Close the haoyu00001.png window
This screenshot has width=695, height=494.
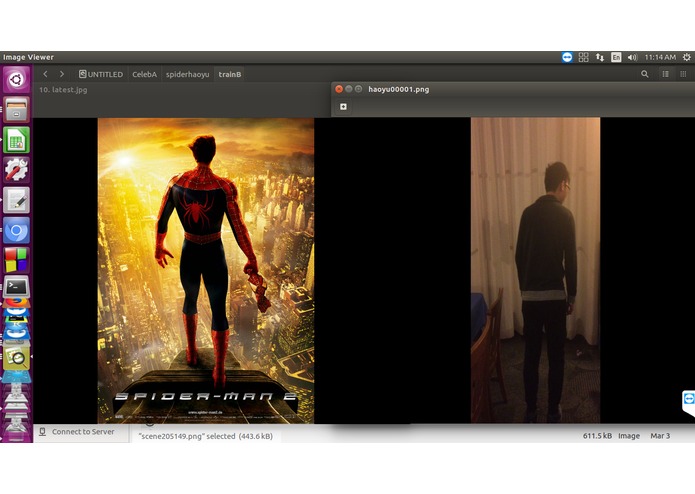click(x=339, y=89)
